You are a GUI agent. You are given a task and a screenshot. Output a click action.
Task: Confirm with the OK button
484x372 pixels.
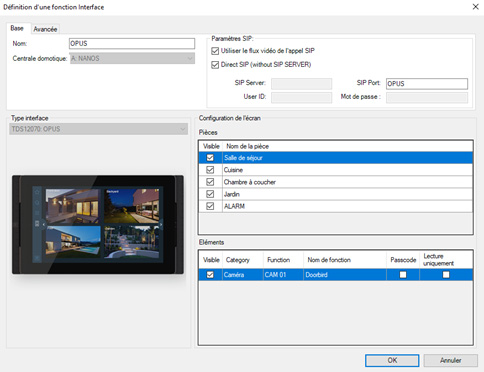(392, 360)
